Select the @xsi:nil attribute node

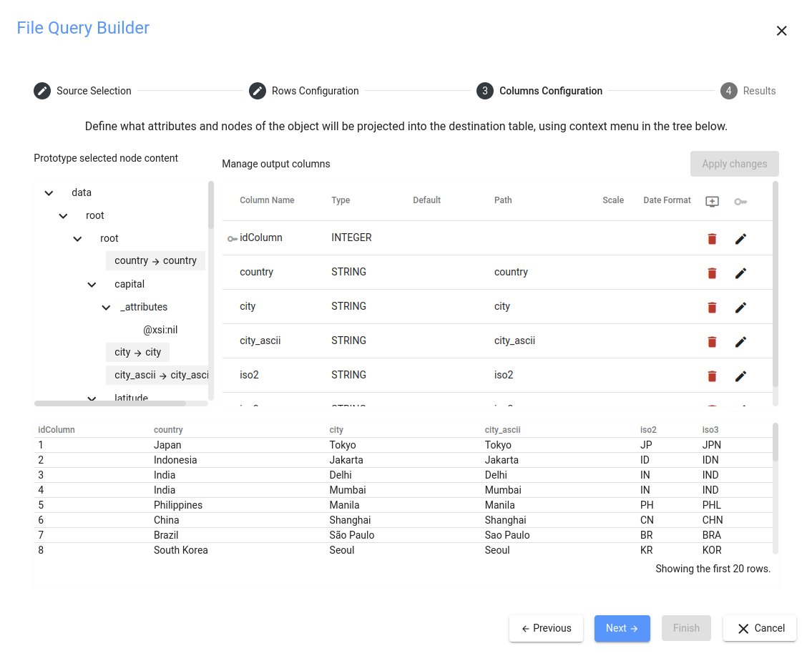pos(160,330)
